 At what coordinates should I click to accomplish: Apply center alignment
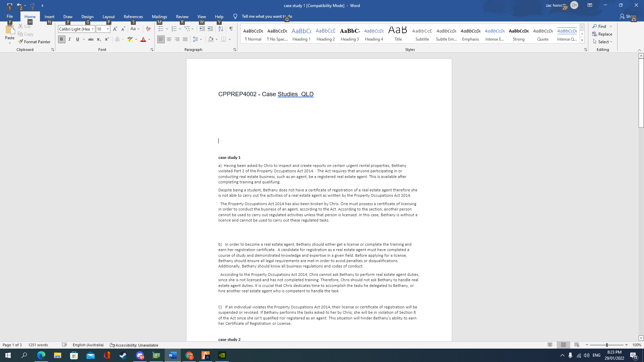tap(169, 39)
